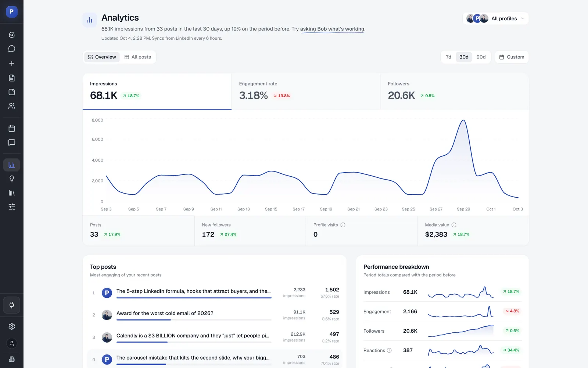Image resolution: width=588 pixels, height=368 pixels.
Task: Open the All profiles dropdown
Action: tap(495, 18)
